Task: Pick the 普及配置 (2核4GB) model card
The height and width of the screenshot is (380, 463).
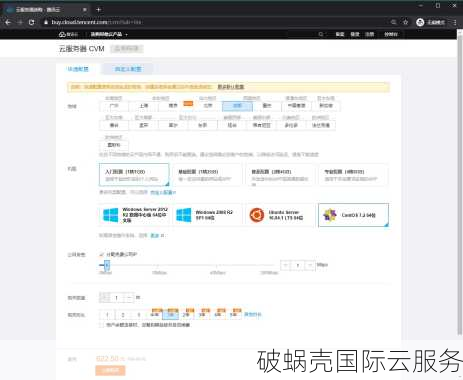Action: click(x=281, y=175)
